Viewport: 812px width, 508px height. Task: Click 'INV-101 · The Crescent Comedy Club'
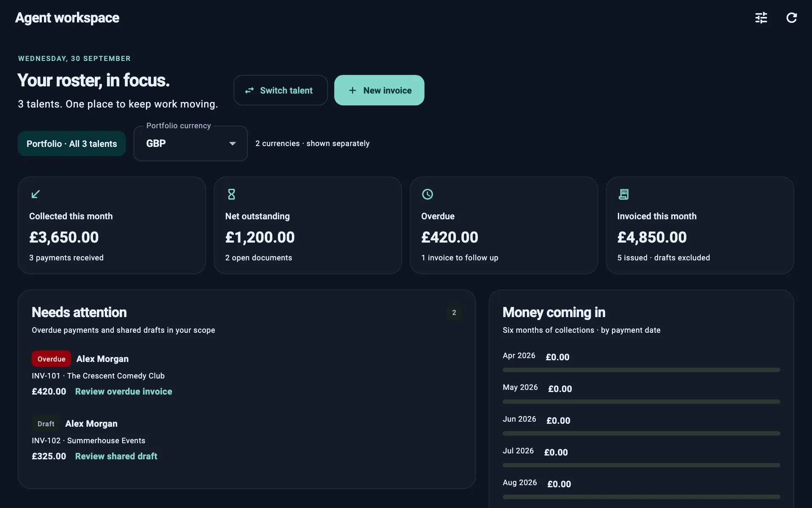[98, 376]
